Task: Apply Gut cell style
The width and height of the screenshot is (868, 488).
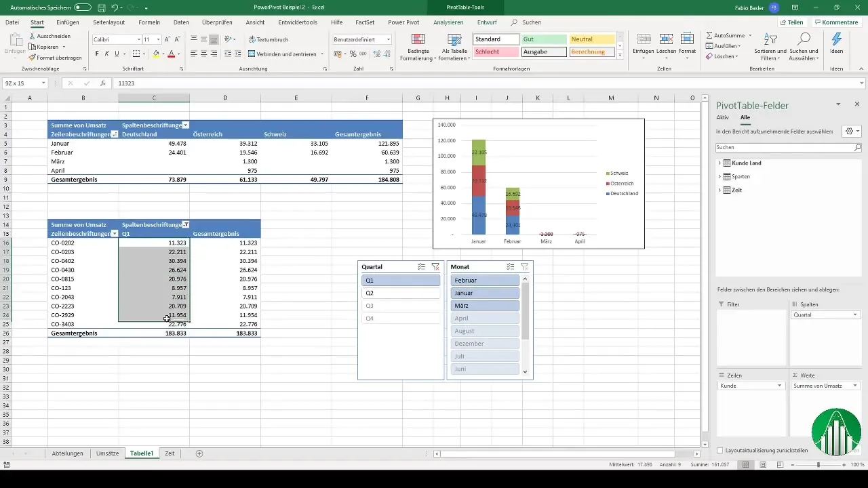Action: [x=544, y=39]
